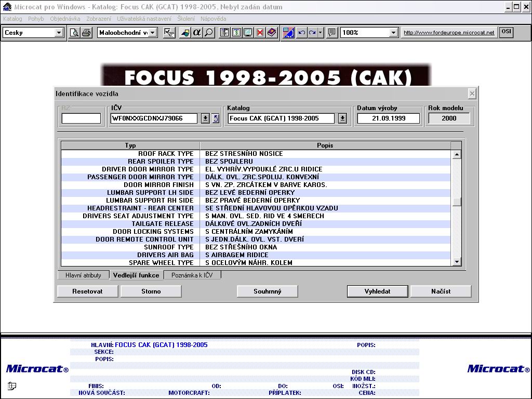This screenshot has height=399, width=532.
Task: Click the Datum výroby date field
Action: click(389, 118)
